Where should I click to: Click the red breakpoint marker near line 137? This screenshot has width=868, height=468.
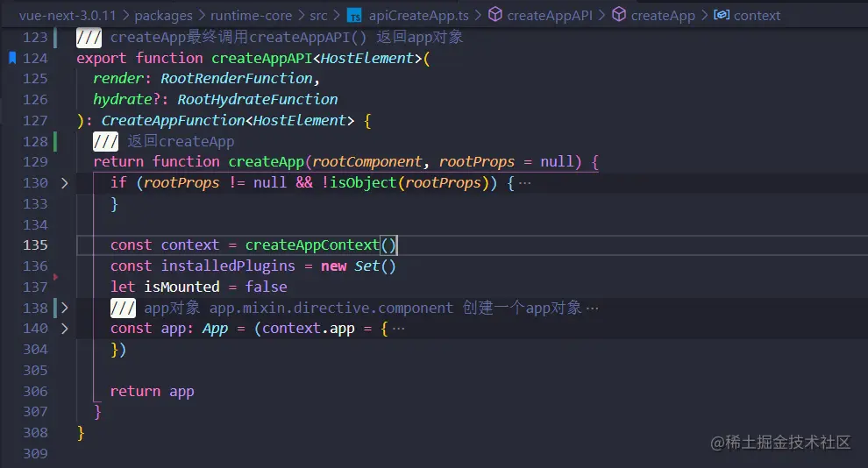pos(55,276)
